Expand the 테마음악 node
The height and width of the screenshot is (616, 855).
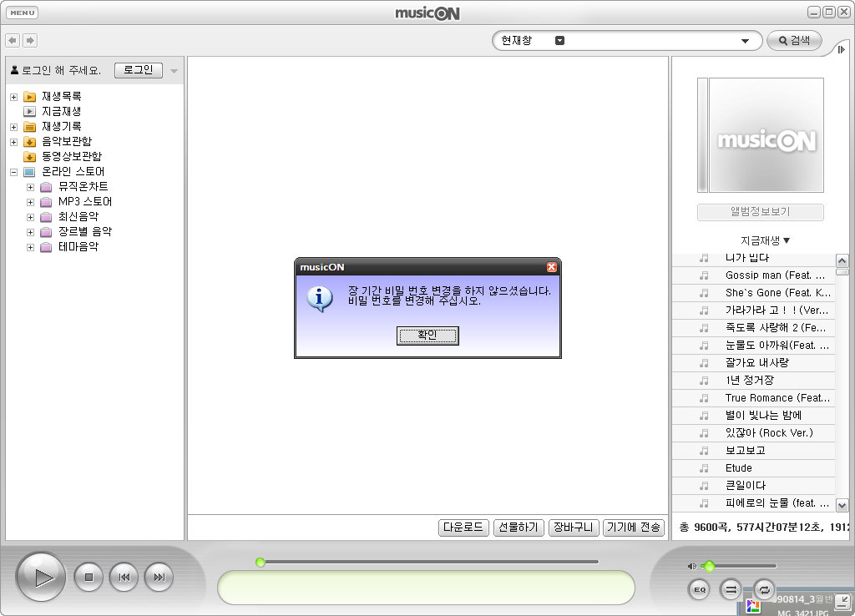click(x=31, y=248)
